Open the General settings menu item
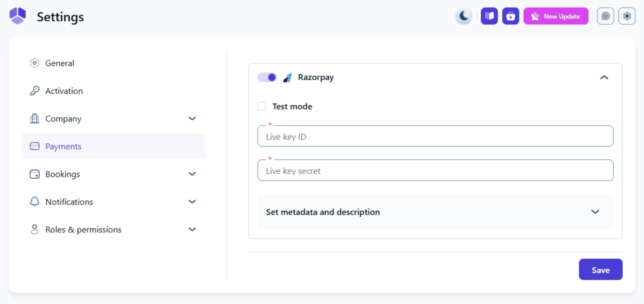This screenshot has height=304, width=644. 60,64
